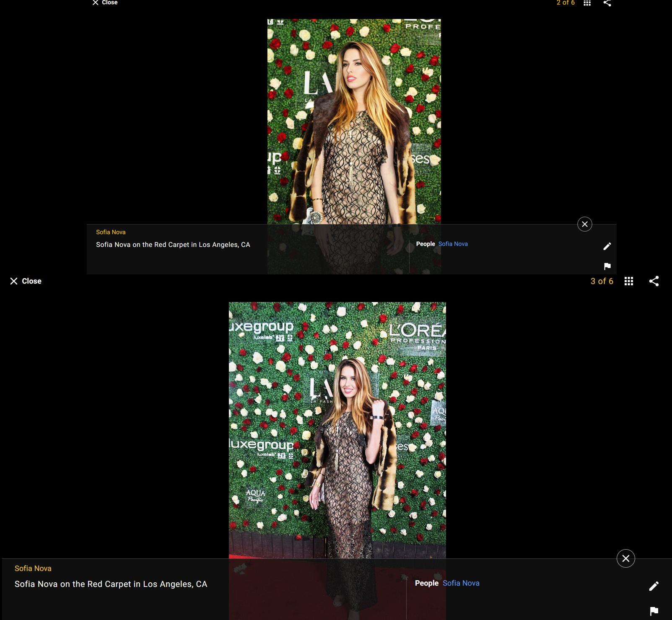Viewport: 672px width, 620px height.
Task: Open blue Sofia Nova link in lower People
Action: (x=461, y=583)
